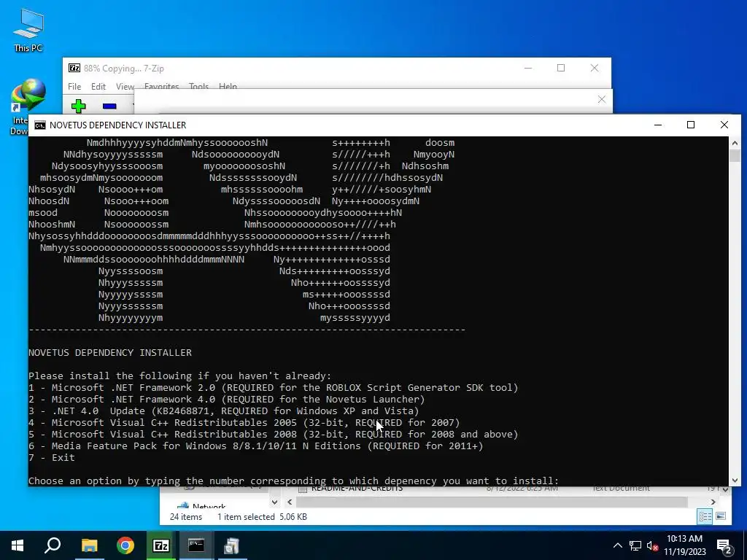Click the '24 items' status bar text
This screenshot has width=747, height=560.
[186, 517]
